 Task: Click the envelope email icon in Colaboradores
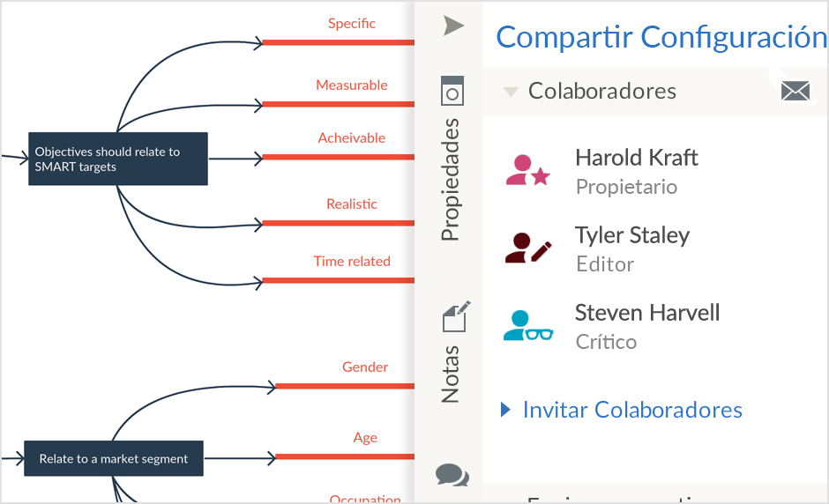[795, 91]
